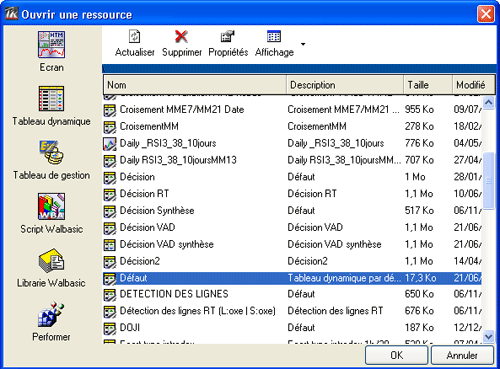The height and width of the screenshot is (369, 500).
Task: Click the Annuler button
Action: pyautogui.click(x=462, y=355)
